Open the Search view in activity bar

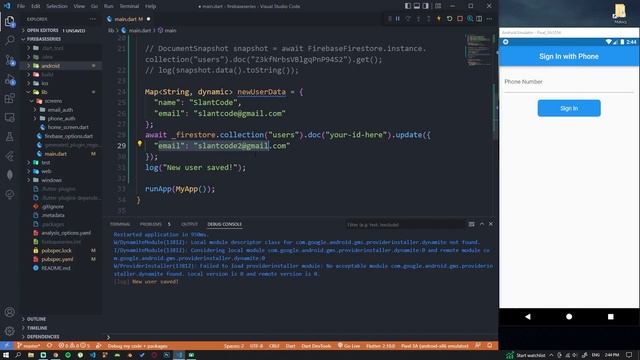10,40
